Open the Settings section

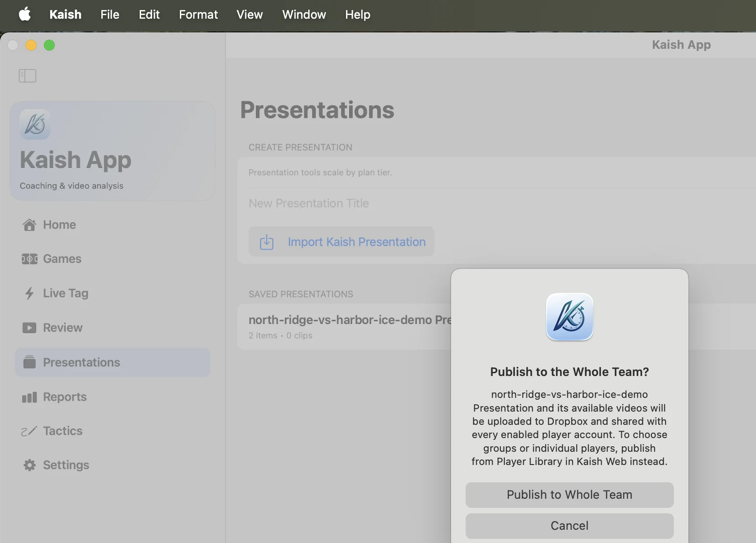pyautogui.click(x=112, y=465)
